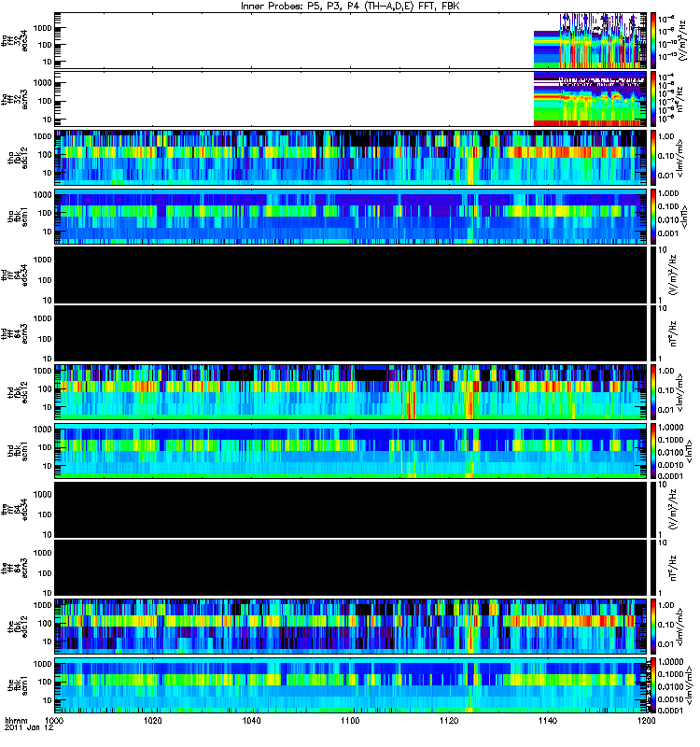Click the y-axis label 'tha fbk edc12'
700x747 pixels.
[18, 158]
